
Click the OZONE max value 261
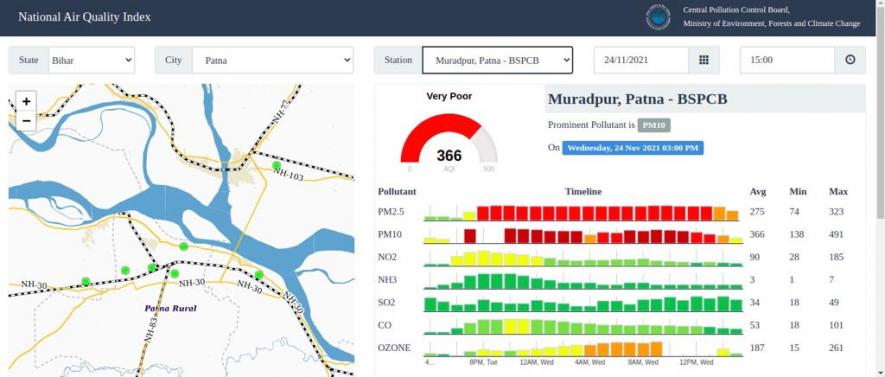pyautogui.click(x=836, y=348)
